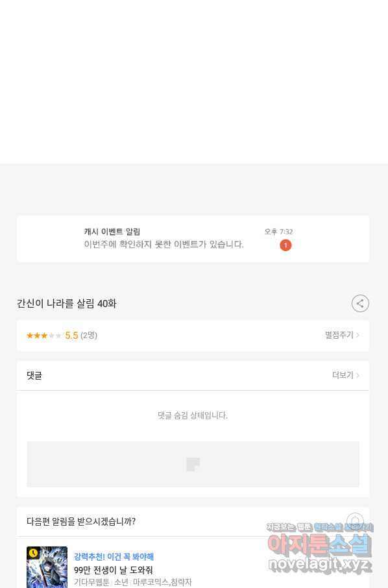Screen dimensions: 388x588
Task: Open the 강력추천! 이건 꼭 봐야해 link
Action: click(x=114, y=556)
